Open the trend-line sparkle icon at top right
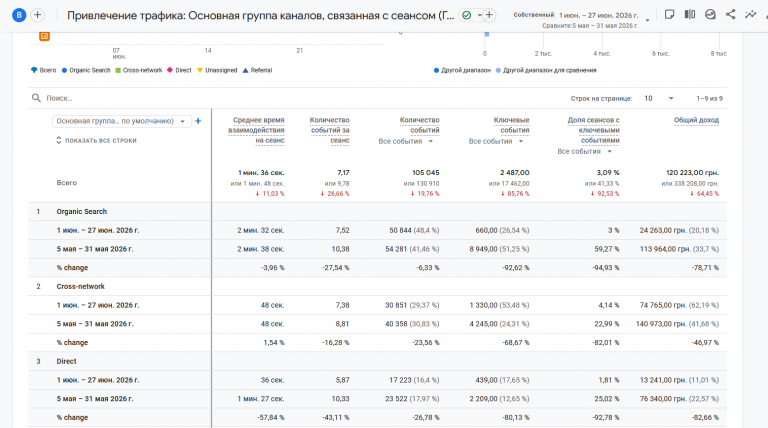The image size is (768, 428). tap(750, 15)
